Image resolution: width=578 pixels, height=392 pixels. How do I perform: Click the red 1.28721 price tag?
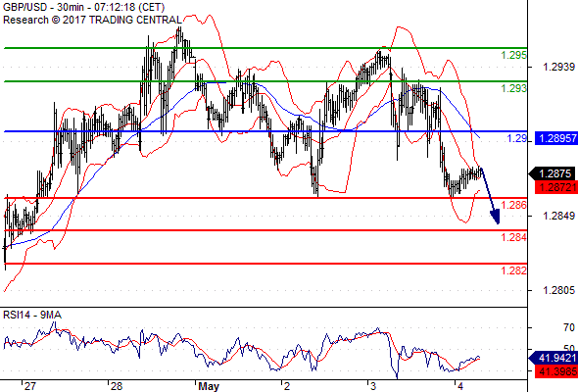555,187
